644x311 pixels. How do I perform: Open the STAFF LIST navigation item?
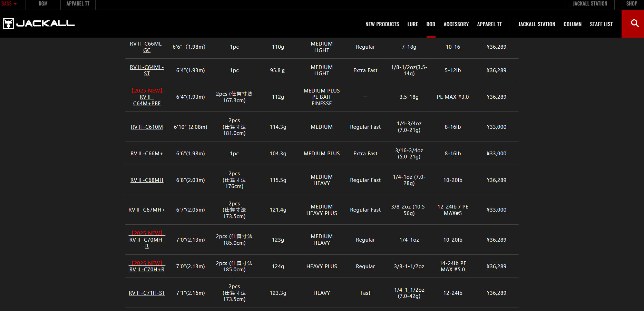(601, 24)
